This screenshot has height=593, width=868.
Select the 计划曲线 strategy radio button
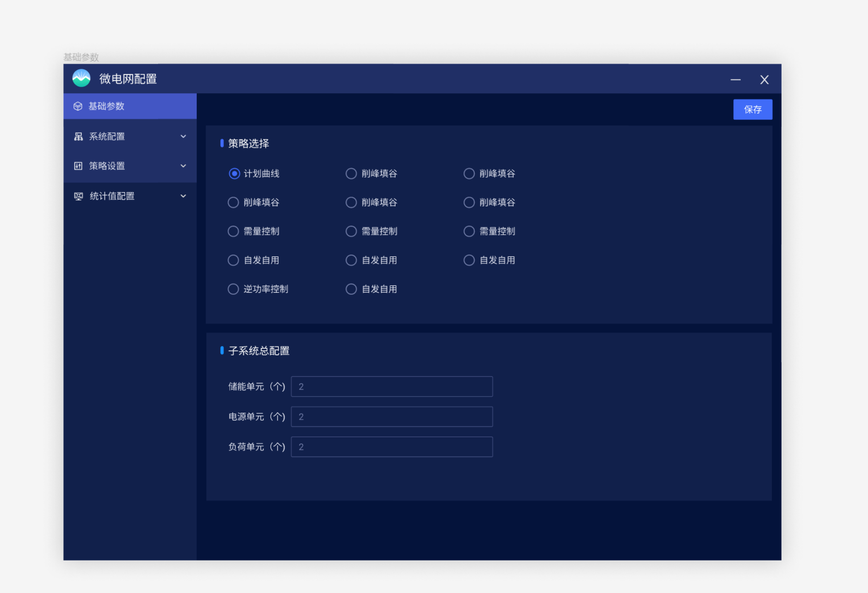234,173
